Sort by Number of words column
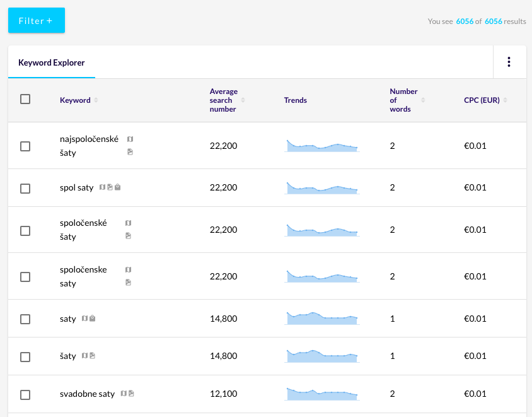The image size is (532, 417). click(x=423, y=100)
